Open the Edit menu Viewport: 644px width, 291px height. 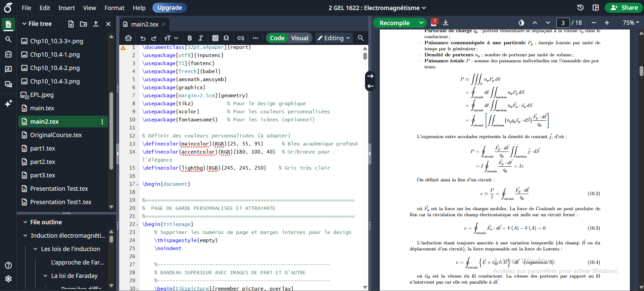(45, 8)
